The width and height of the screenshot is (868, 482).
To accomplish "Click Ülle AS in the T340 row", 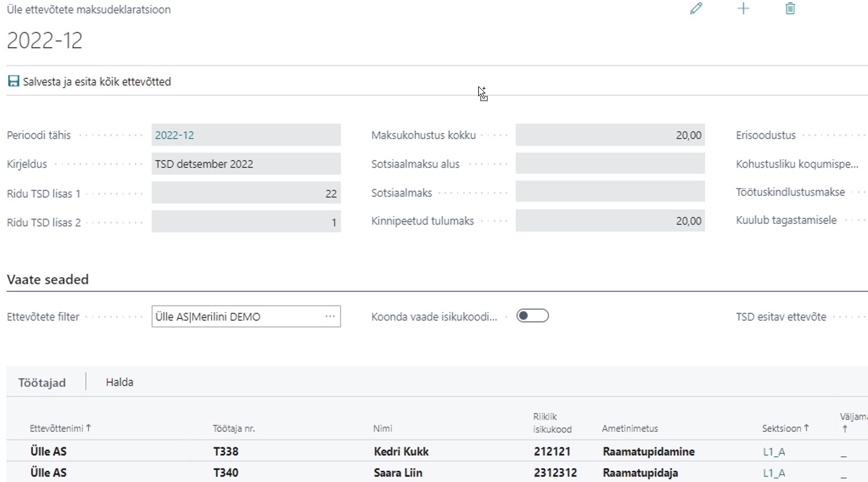I will [x=48, y=472].
